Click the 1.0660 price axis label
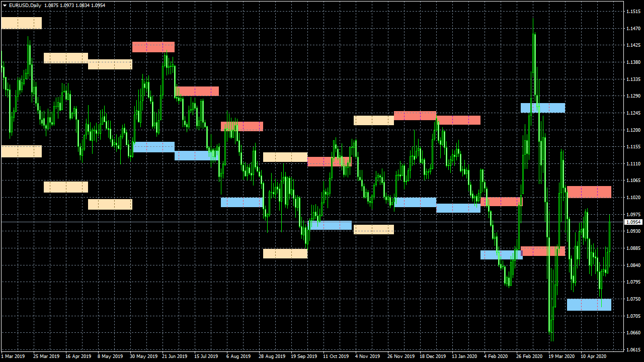The height and width of the screenshot is (362, 644). 633,332
